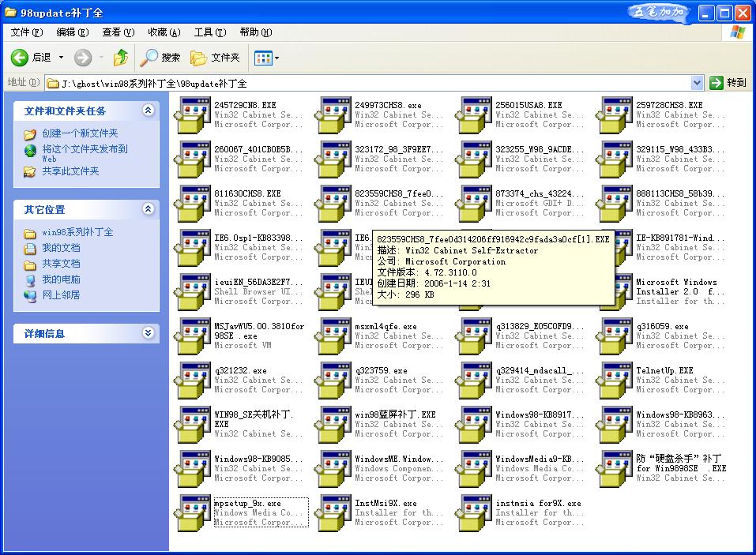Open the Views dropdown button
Image resolution: width=756 pixels, height=555 pixels.
pyautogui.click(x=266, y=58)
